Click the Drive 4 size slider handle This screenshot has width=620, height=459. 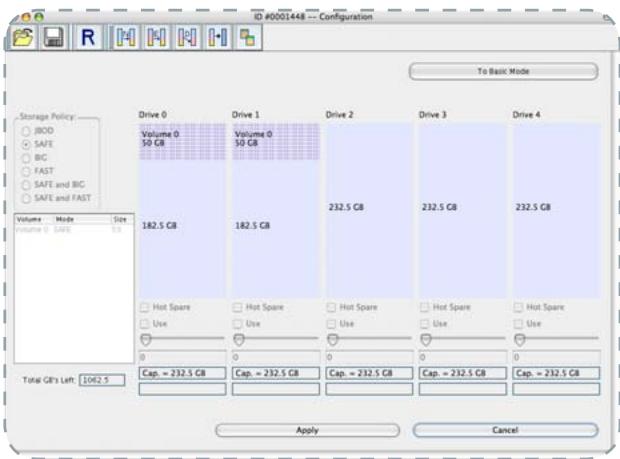(520, 339)
